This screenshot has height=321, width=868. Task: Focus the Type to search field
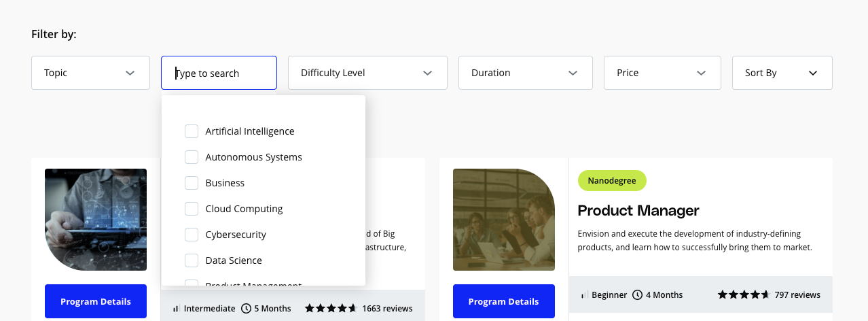pyautogui.click(x=219, y=73)
